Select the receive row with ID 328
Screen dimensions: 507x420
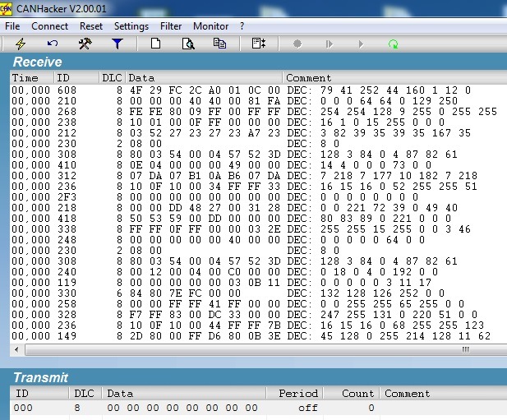pos(258,315)
